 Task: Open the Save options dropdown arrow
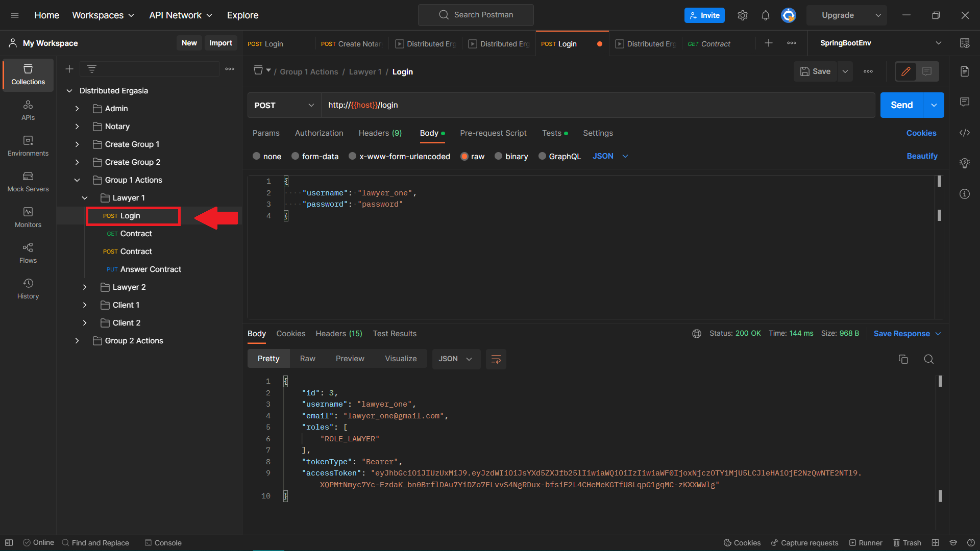tap(845, 71)
